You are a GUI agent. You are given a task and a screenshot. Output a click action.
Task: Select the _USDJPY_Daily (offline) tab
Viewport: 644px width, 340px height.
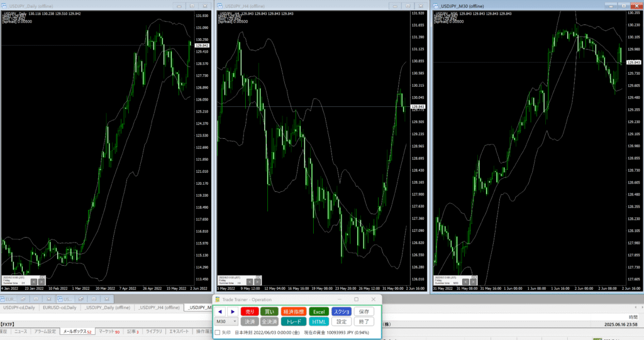coord(108,307)
